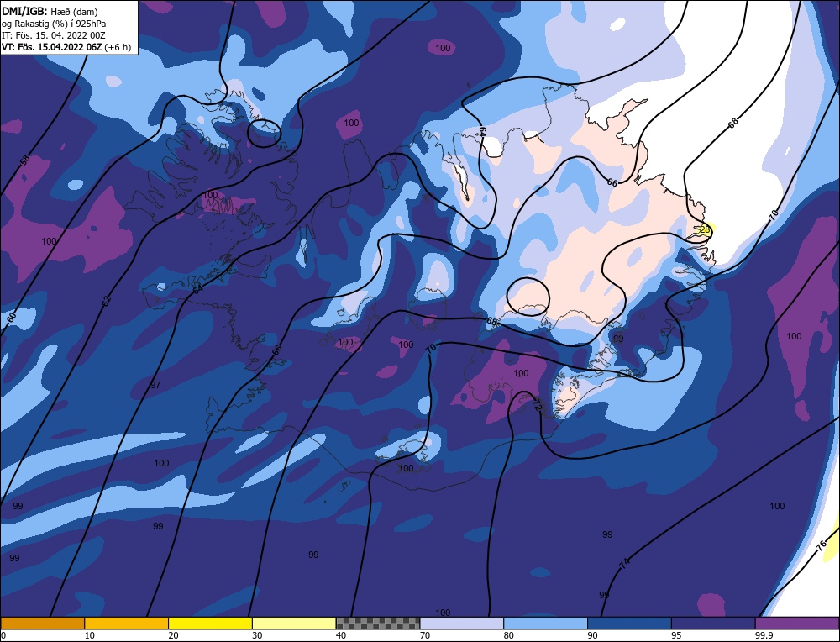Screen dimensions: 840x642
Task: Click the dark orange 0–10 legend swatch
Action: [x=42, y=624]
